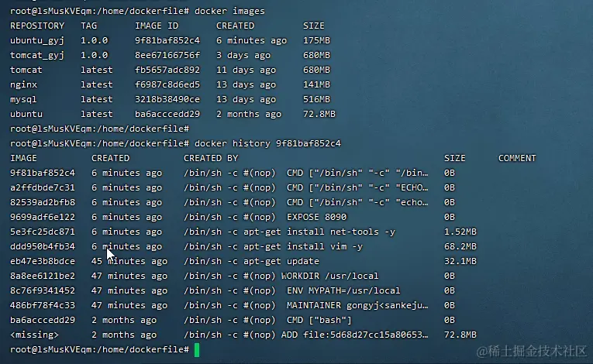Select the IMAGE ID column header
593x364 pixels.
pyautogui.click(x=157, y=26)
